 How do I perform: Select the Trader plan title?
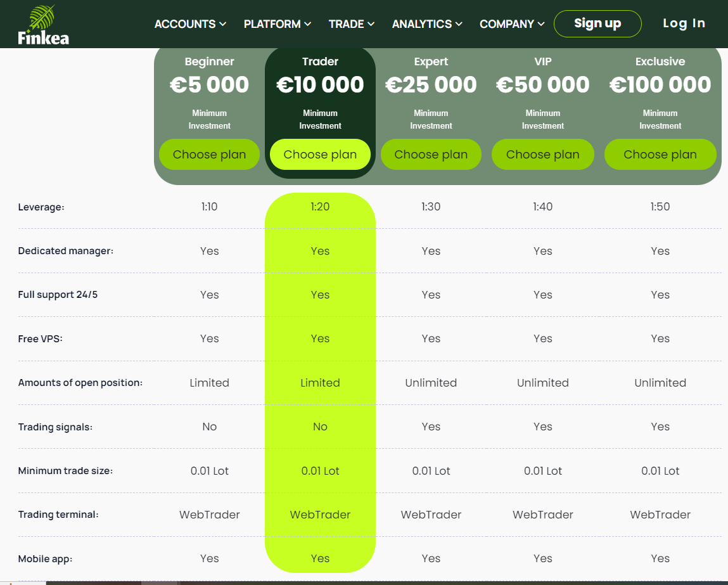coord(320,61)
